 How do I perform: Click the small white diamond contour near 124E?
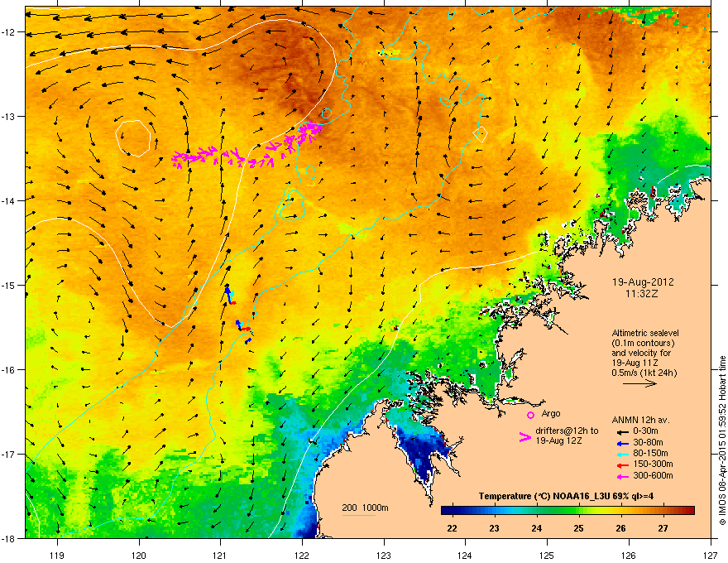(x=481, y=135)
